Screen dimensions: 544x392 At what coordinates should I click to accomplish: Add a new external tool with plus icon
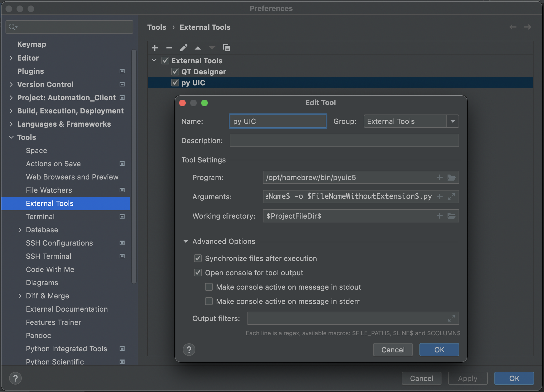tap(155, 48)
